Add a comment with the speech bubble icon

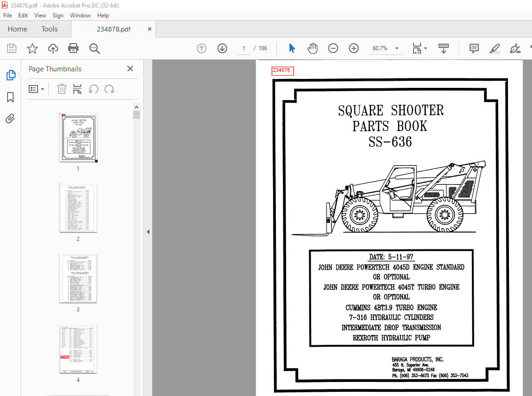(x=474, y=48)
